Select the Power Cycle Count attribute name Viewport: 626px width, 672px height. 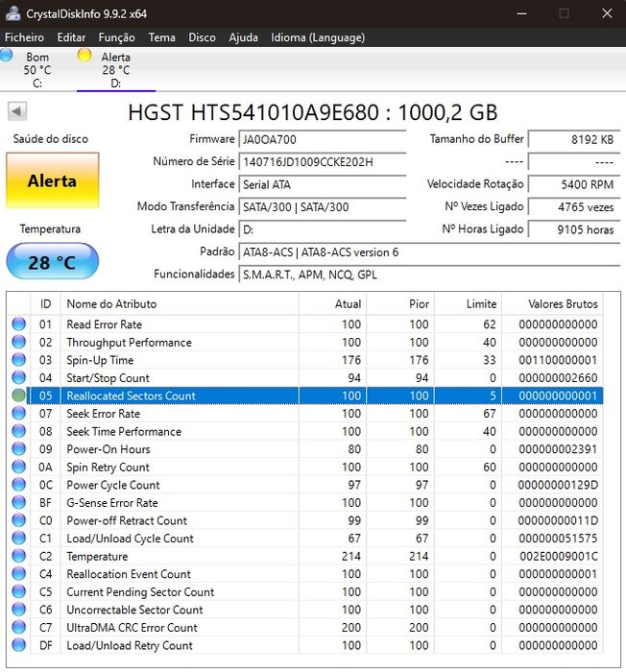pyautogui.click(x=112, y=485)
